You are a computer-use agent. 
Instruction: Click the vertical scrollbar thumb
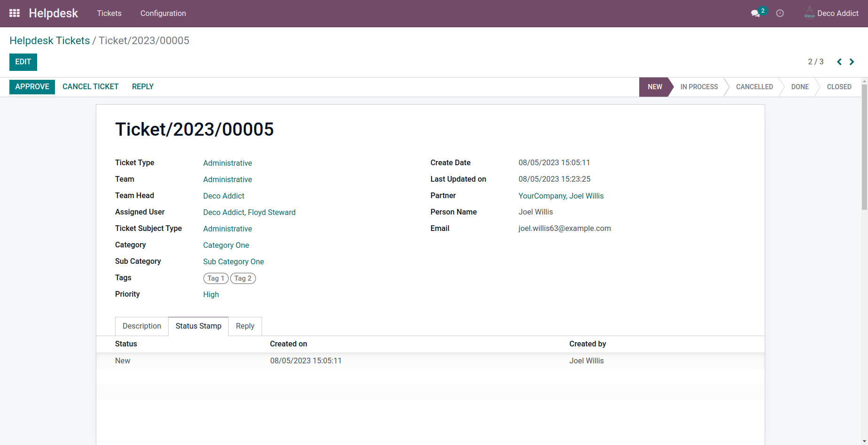[864, 147]
